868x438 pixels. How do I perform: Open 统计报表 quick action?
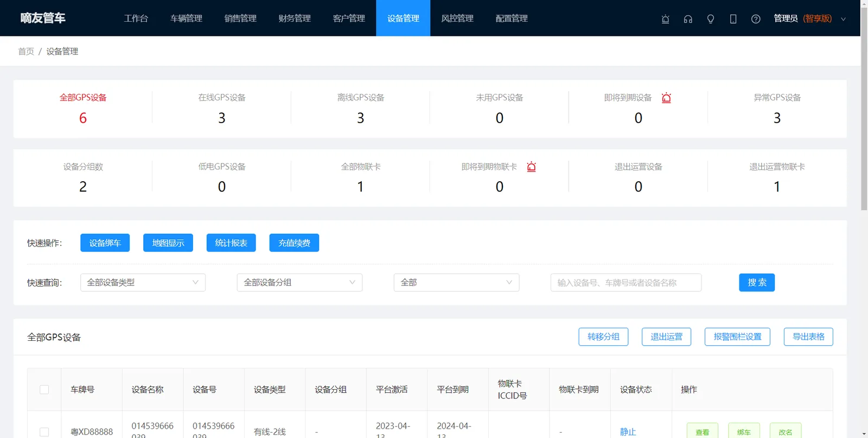[231, 243]
